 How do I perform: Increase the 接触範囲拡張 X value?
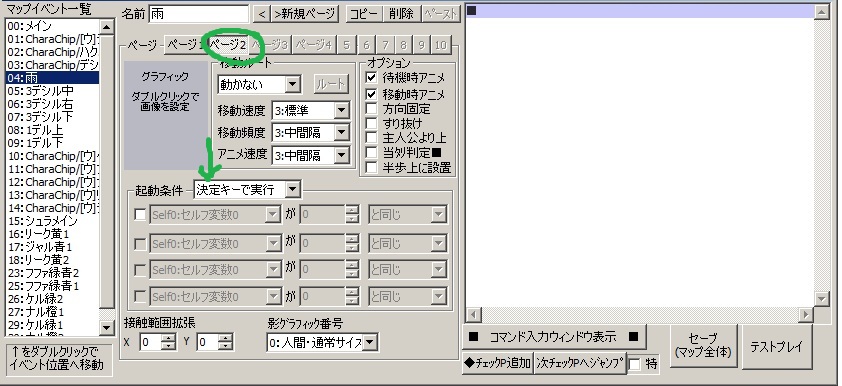pyautogui.click(x=169, y=338)
